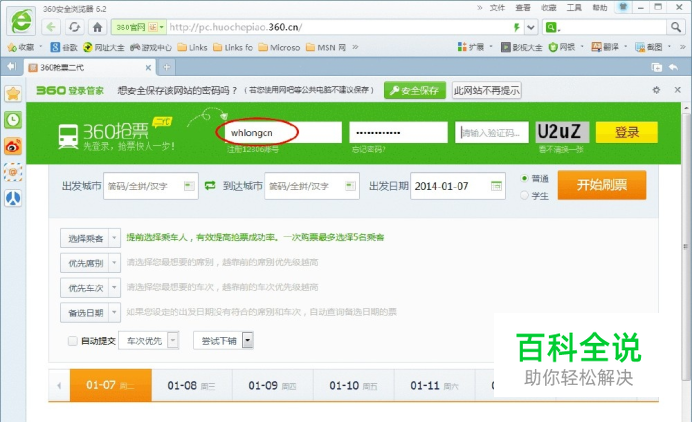Open the address bar history dropdown arrow
Screen dimensions: 692x422
click(531, 27)
